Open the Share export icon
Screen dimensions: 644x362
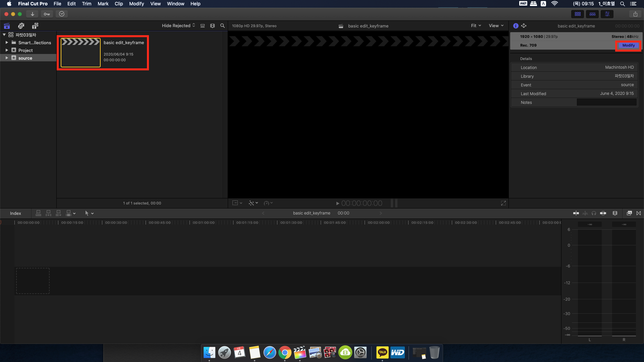point(635,14)
